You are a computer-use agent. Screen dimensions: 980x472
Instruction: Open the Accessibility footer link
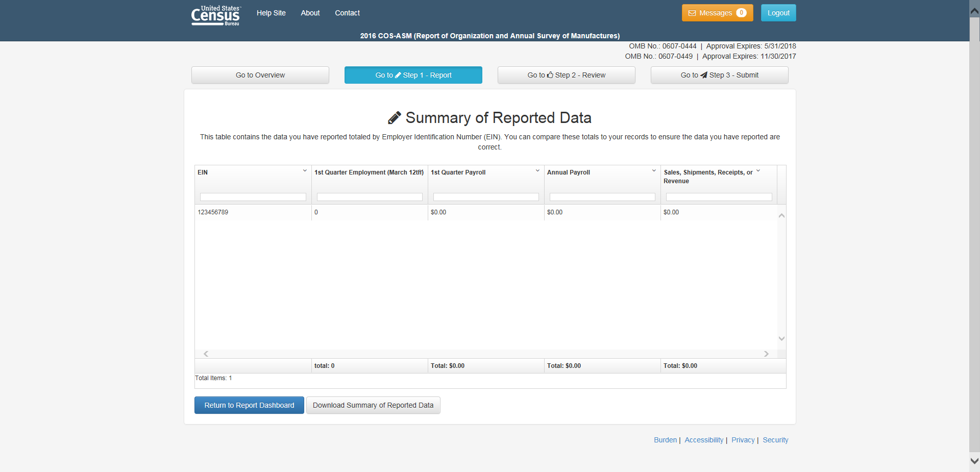pos(703,440)
